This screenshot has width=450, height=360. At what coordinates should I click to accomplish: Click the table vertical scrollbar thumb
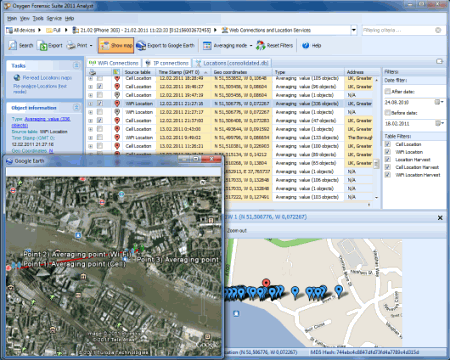[376, 164]
